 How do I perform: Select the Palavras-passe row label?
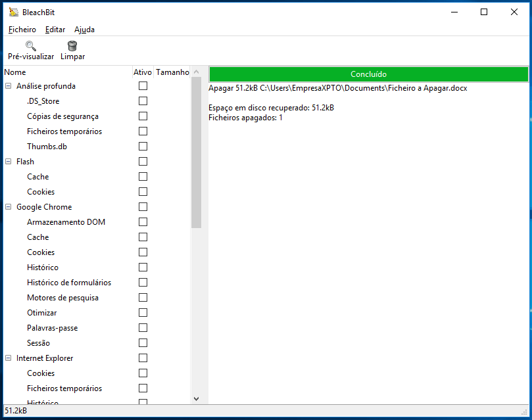(52, 328)
